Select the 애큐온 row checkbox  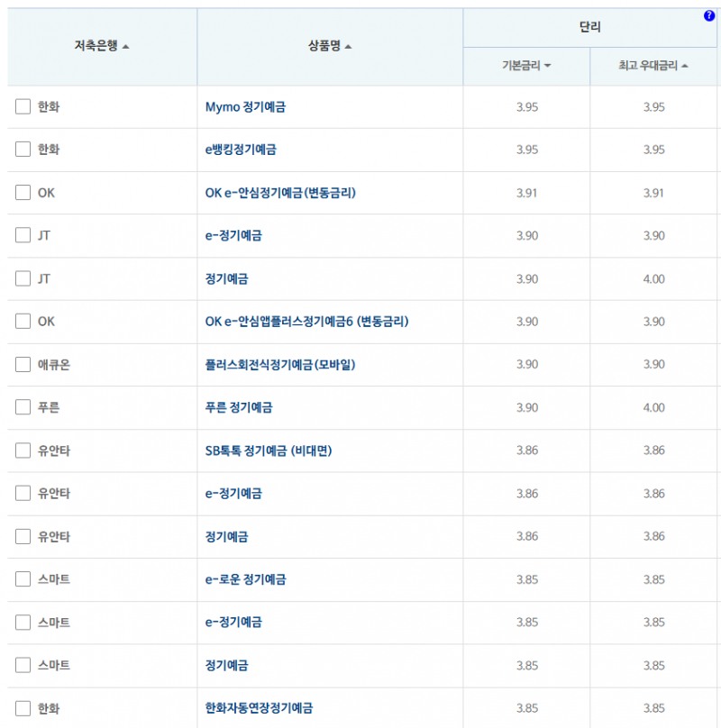(23, 365)
